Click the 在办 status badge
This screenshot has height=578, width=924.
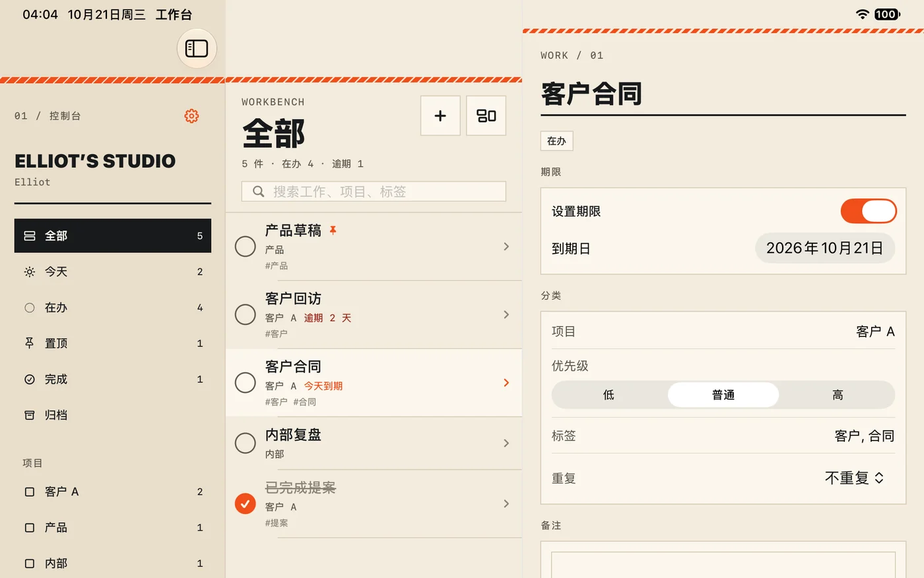tap(556, 141)
